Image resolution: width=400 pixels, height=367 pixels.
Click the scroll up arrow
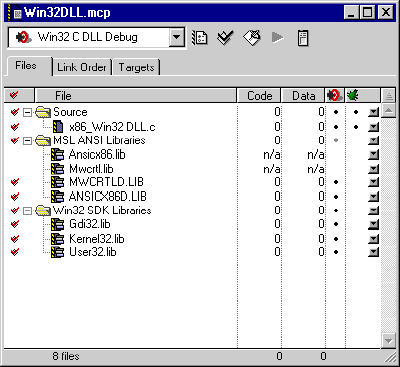click(388, 110)
